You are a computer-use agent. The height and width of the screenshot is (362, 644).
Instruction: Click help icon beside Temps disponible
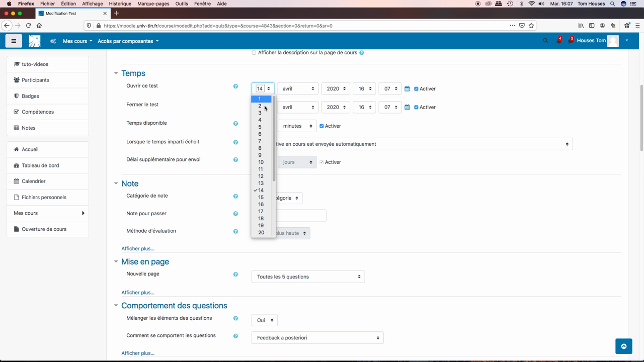pyautogui.click(x=235, y=124)
